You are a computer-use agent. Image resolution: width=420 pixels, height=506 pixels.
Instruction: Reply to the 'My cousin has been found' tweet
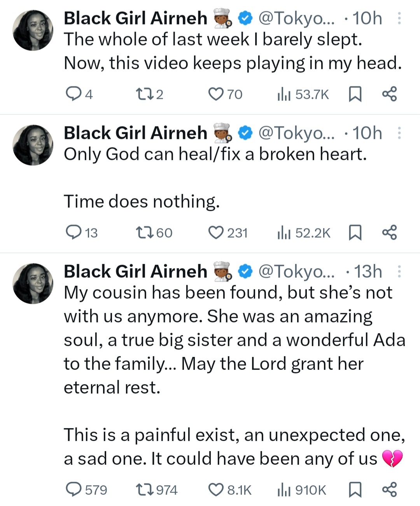tap(73, 490)
